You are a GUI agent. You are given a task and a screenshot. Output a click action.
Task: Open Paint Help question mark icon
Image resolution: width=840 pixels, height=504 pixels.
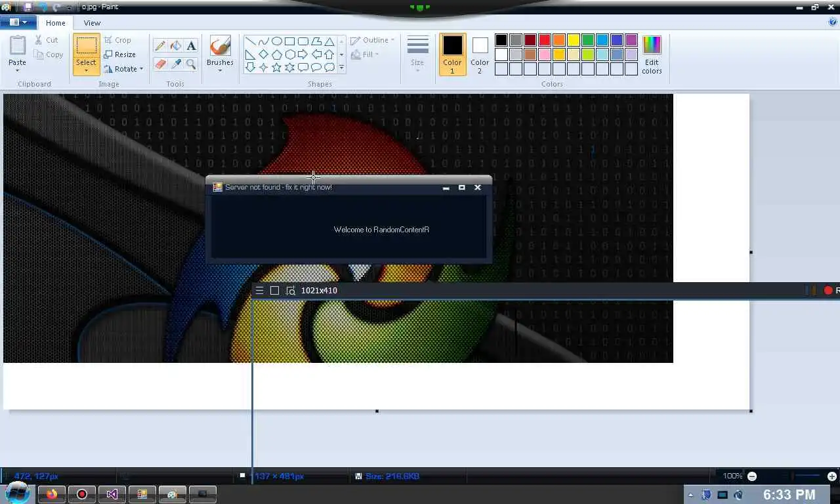(833, 22)
